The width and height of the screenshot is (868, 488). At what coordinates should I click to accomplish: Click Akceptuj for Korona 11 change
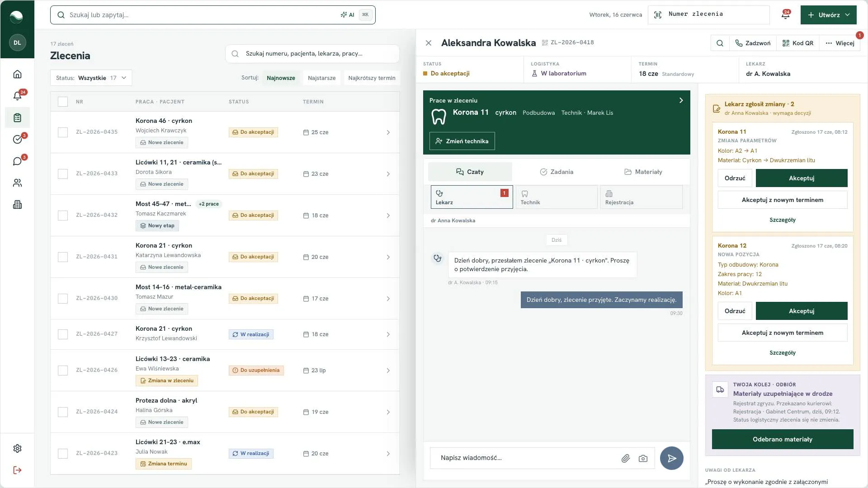pos(802,178)
